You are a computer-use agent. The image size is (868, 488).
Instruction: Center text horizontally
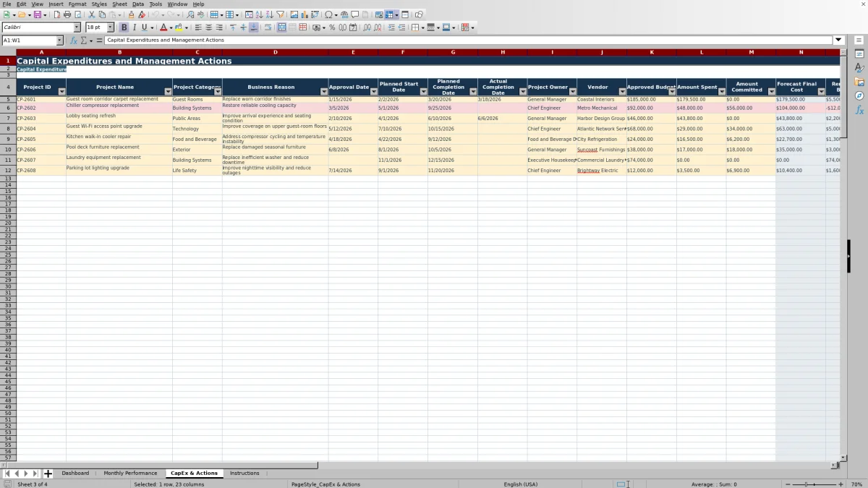[x=208, y=27]
